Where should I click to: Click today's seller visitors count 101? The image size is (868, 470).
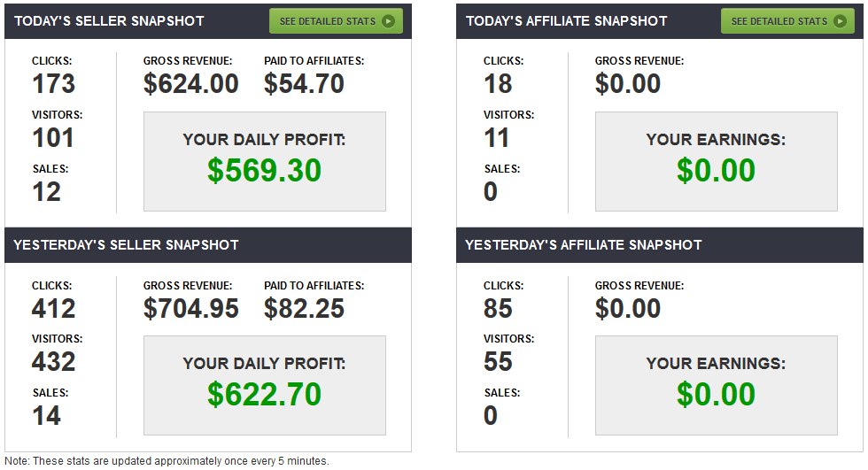coord(54,138)
